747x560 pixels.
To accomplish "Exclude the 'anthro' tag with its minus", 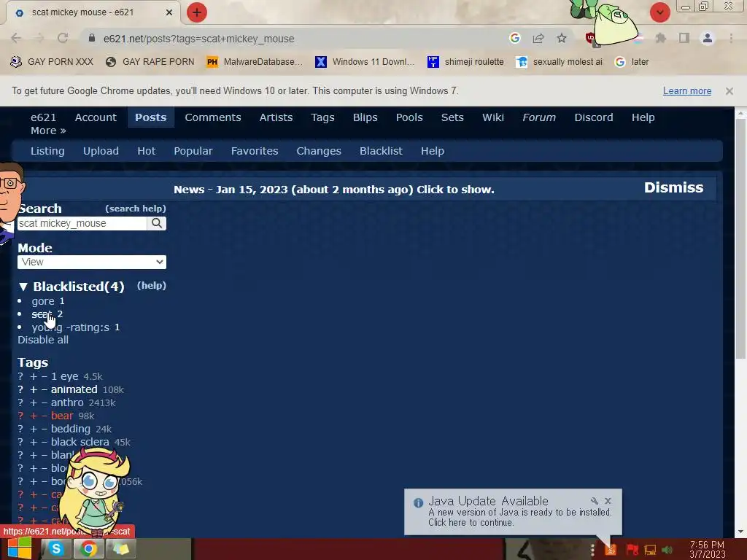I will [x=44, y=402].
